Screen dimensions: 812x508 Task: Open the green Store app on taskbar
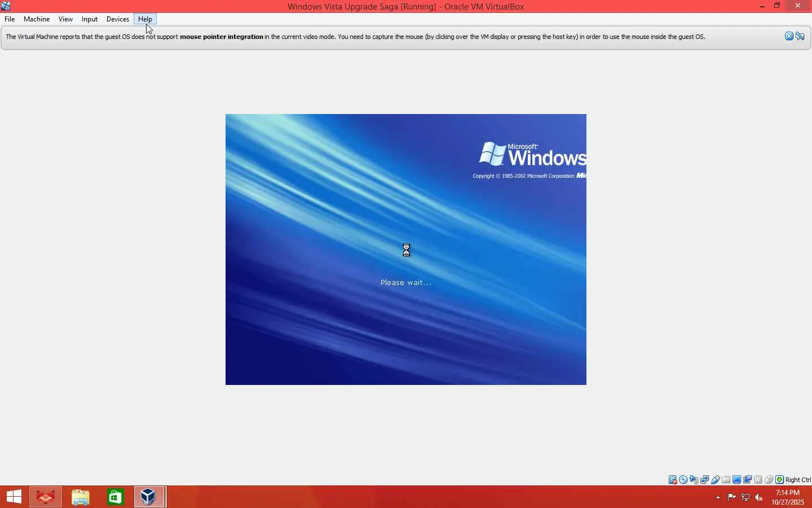pos(116,497)
